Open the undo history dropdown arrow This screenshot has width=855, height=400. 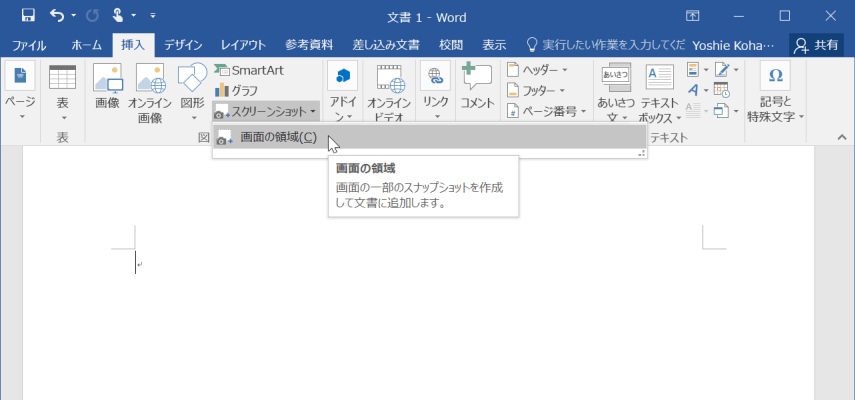point(74,16)
